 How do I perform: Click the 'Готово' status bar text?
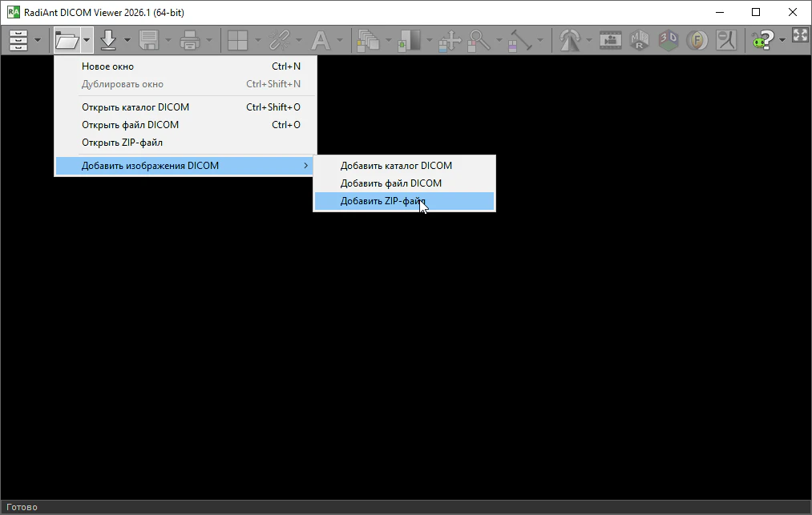coord(22,507)
